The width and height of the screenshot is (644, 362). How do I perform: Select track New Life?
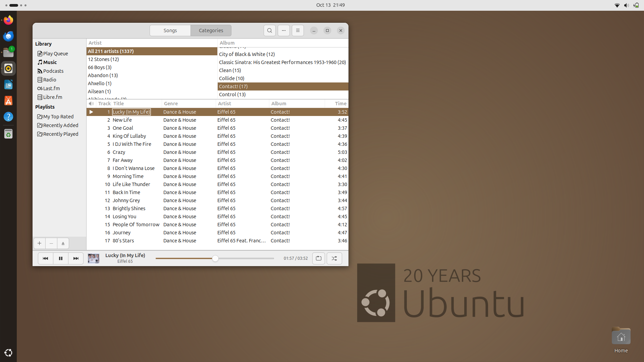[217, 120]
